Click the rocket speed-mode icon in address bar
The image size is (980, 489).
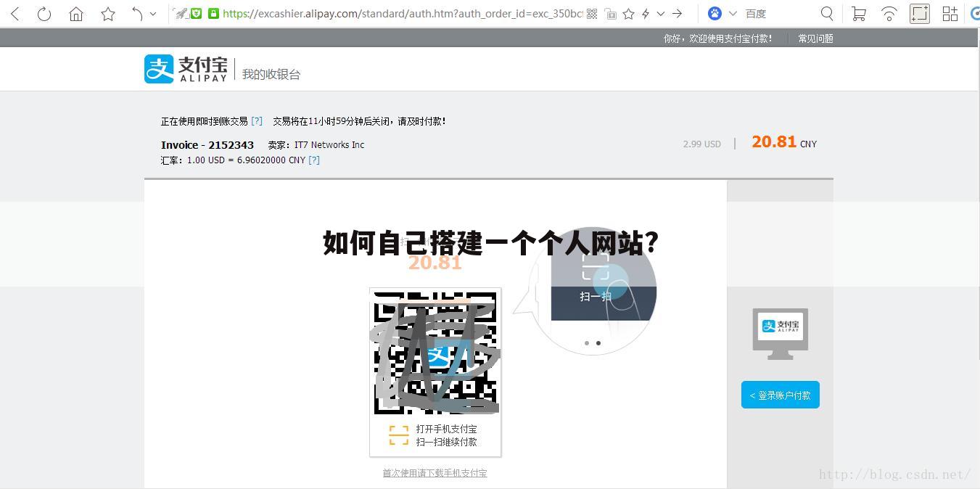point(181,13)
